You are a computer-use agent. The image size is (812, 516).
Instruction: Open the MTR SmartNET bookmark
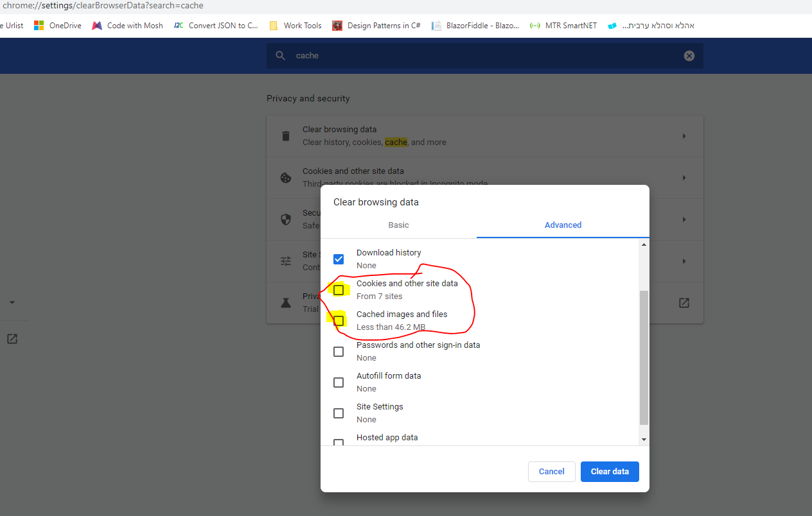[x=563, y=25]
